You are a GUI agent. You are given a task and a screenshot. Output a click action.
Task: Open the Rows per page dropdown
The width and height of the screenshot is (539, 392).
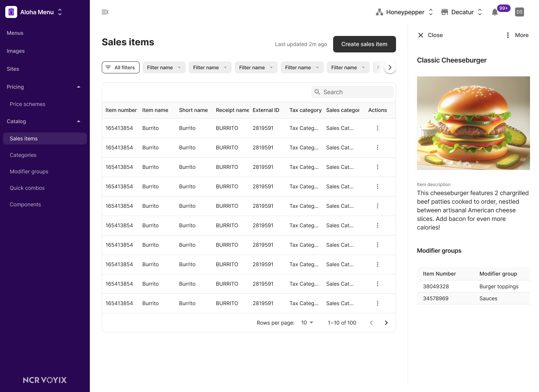(x=307, y=323)
